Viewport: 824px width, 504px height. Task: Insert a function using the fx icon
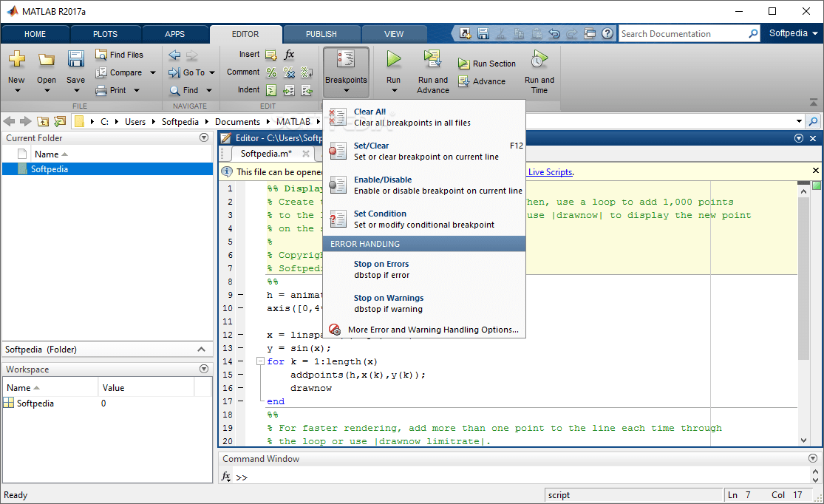(289, 54)
